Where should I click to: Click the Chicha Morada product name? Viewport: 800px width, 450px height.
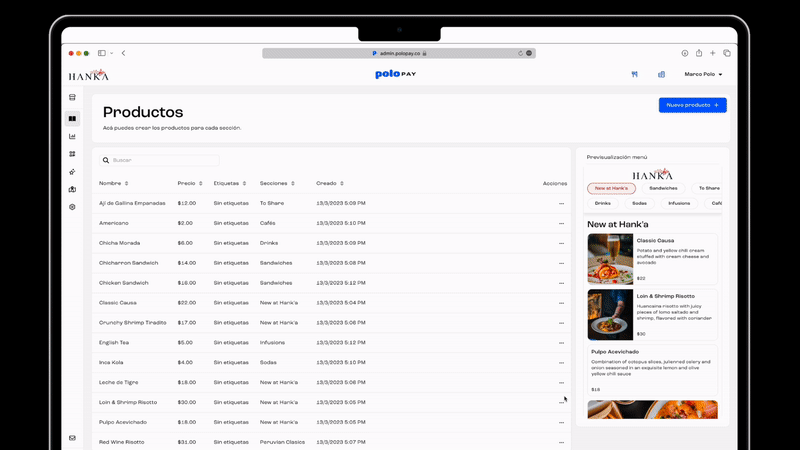tap(119, 243)
